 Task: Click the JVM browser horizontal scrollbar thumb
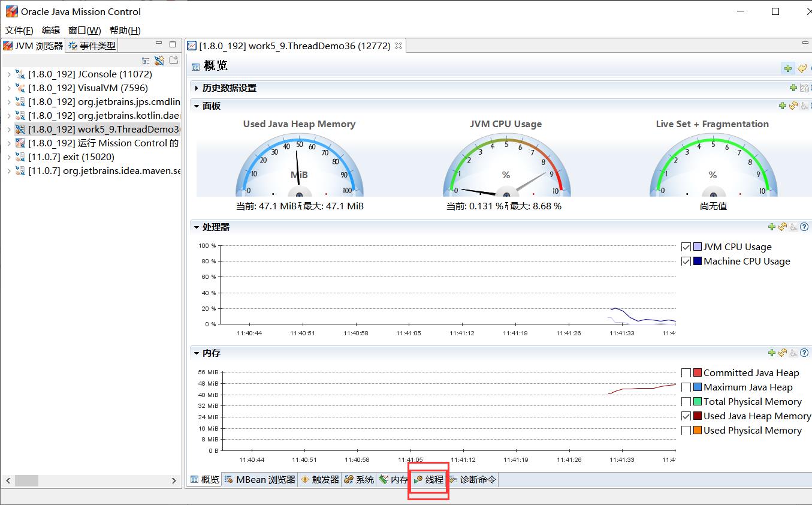tap(27, 480)
